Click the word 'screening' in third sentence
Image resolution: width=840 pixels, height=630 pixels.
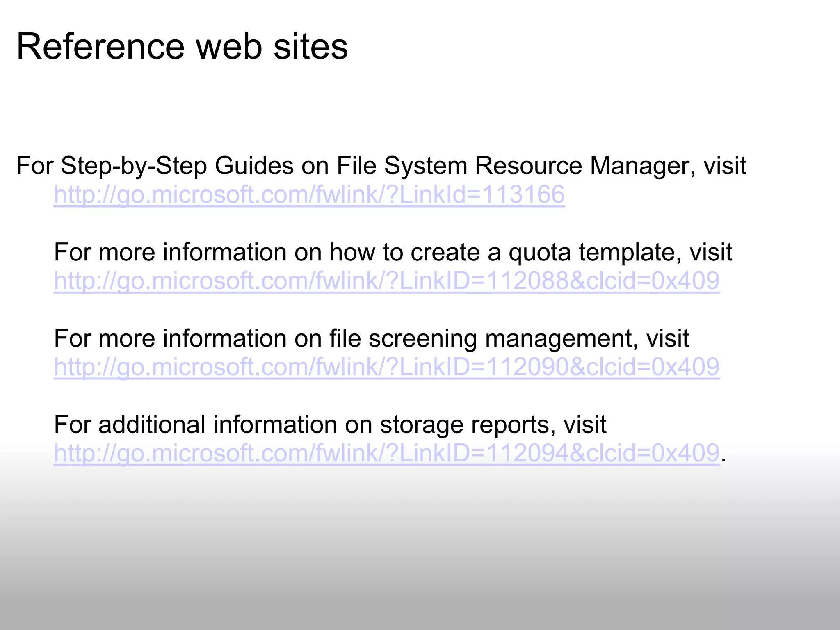pos(422,339)
